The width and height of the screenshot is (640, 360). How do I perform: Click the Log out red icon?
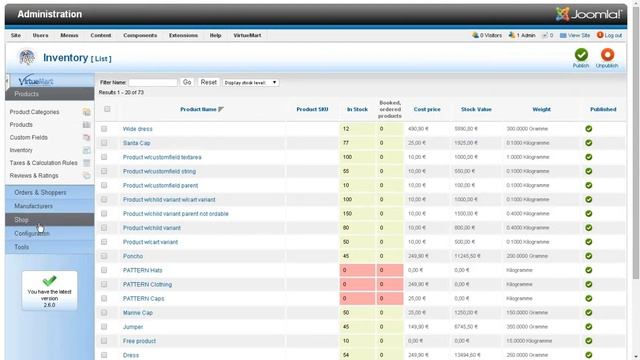coord(600,35)
